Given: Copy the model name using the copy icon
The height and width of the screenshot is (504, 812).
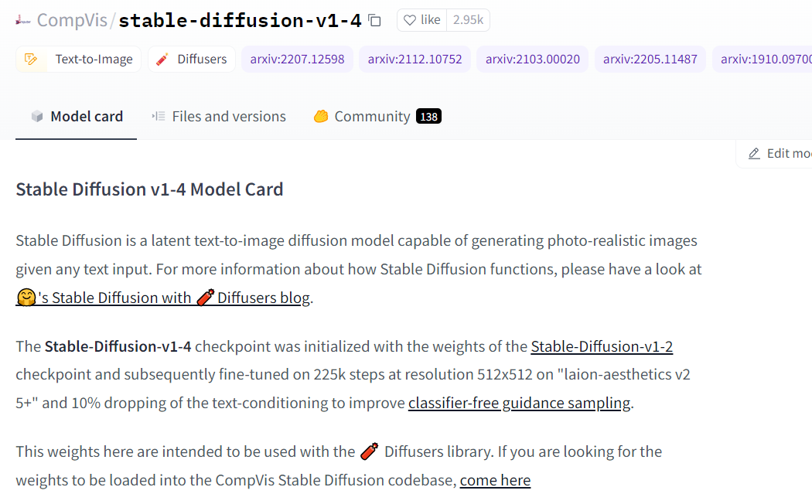Looking at the screenshot, I should (x=374, y=21).
